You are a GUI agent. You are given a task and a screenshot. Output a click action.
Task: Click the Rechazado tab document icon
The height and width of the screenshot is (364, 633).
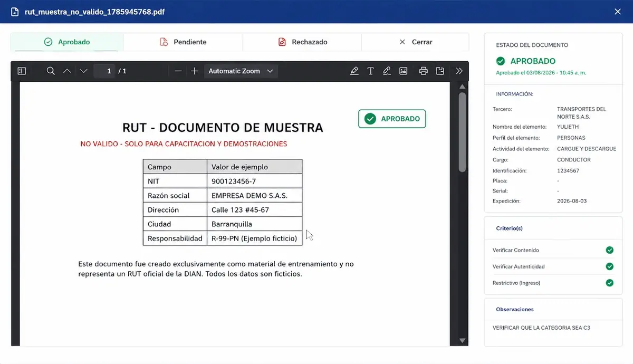coord(282,42)
